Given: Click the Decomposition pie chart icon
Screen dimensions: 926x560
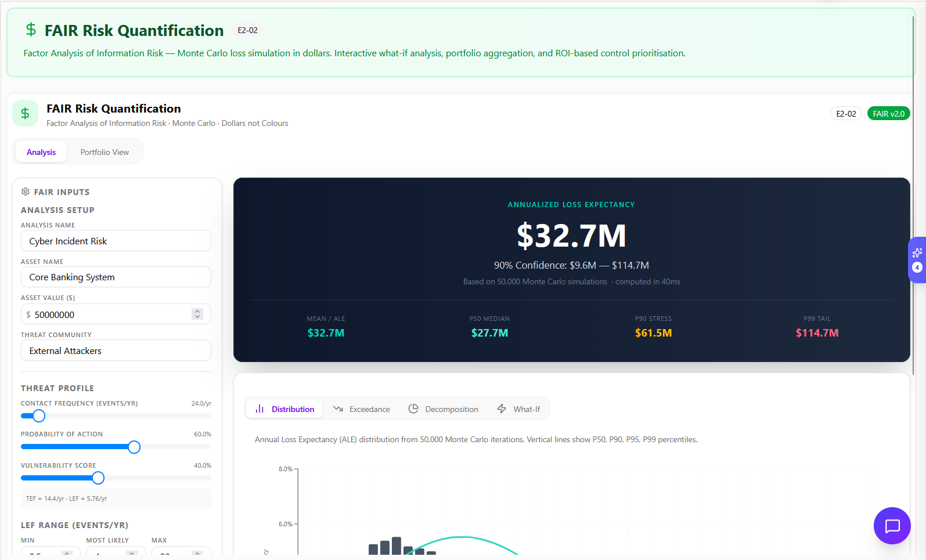Looking at the screenshot, I should click(413, 409).
